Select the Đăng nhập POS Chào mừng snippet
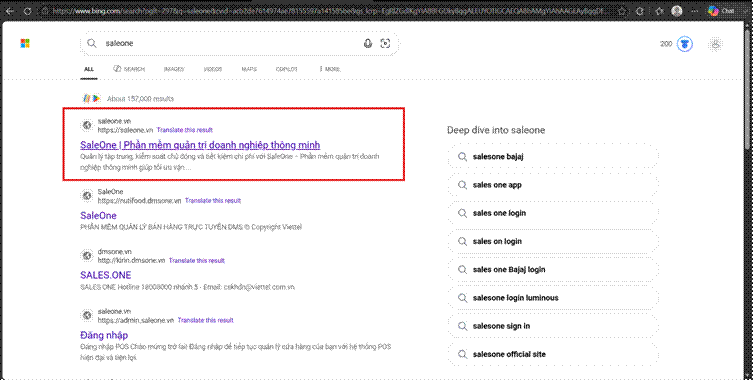 point(236,352)
